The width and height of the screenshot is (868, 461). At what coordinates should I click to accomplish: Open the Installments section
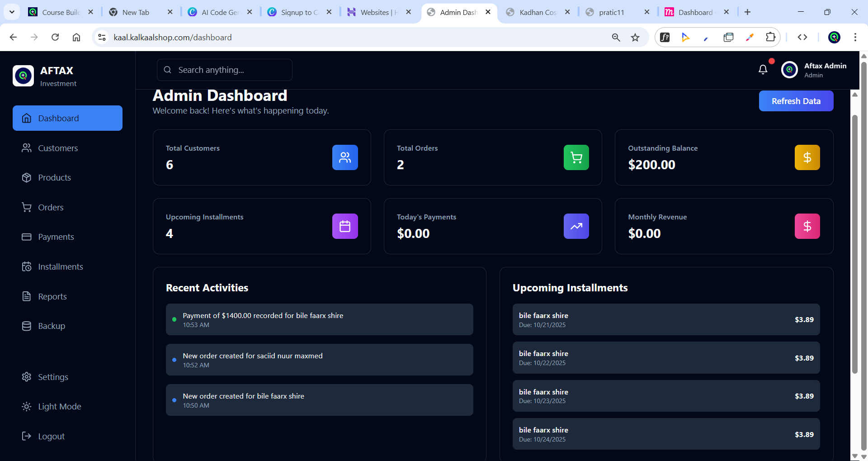tap(60, 266)
